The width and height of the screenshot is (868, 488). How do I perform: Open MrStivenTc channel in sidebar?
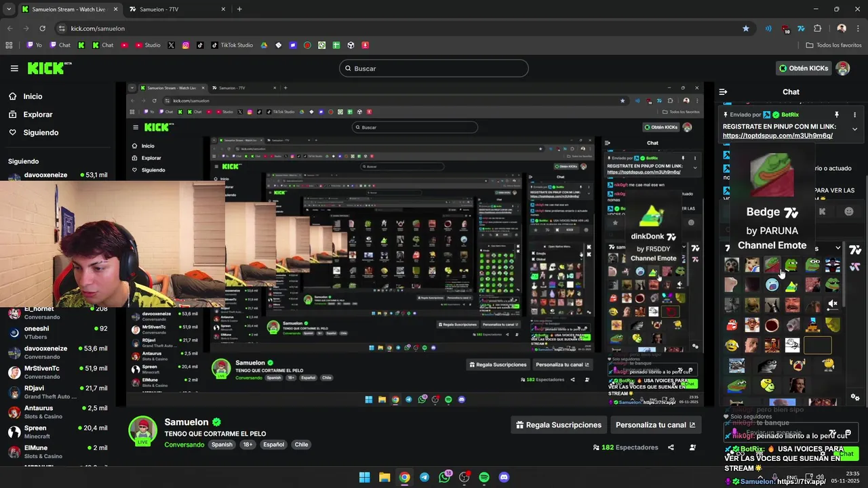[58, 372]
